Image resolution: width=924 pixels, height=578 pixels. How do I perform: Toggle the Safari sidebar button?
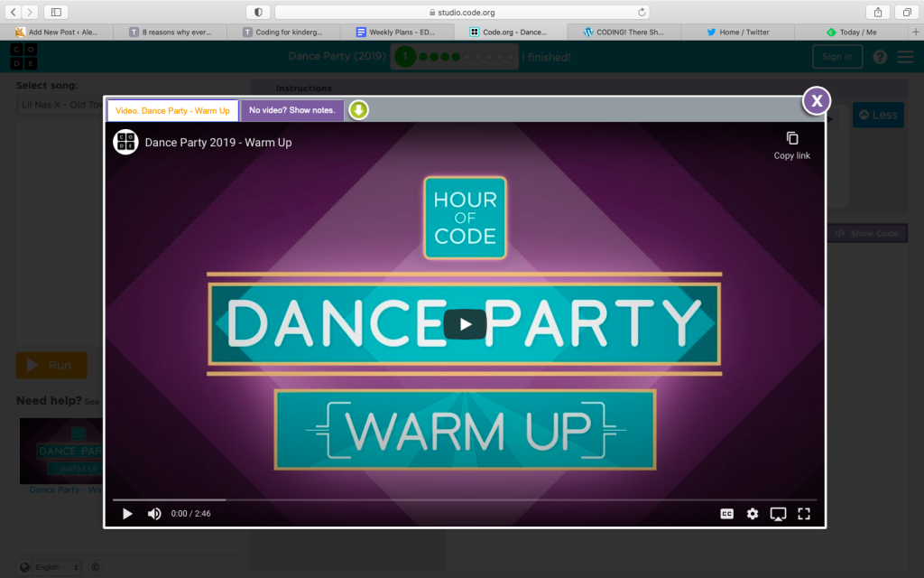tap(56, 12)
